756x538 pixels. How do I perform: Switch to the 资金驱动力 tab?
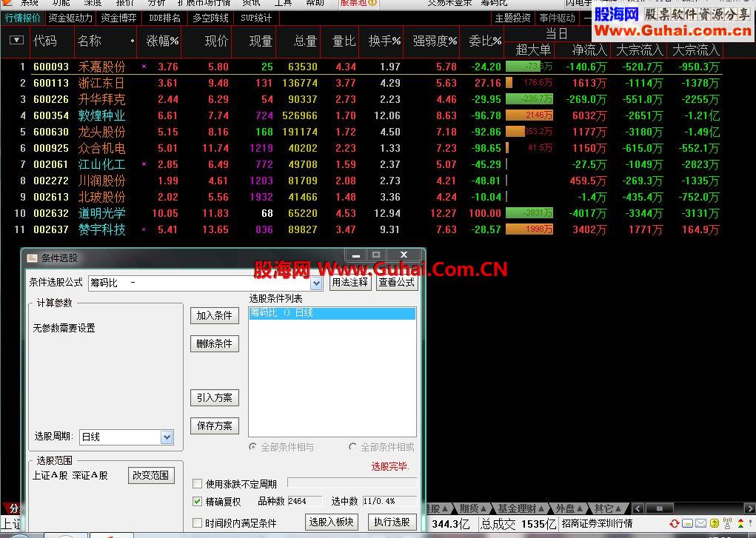(x=70, y=18)
